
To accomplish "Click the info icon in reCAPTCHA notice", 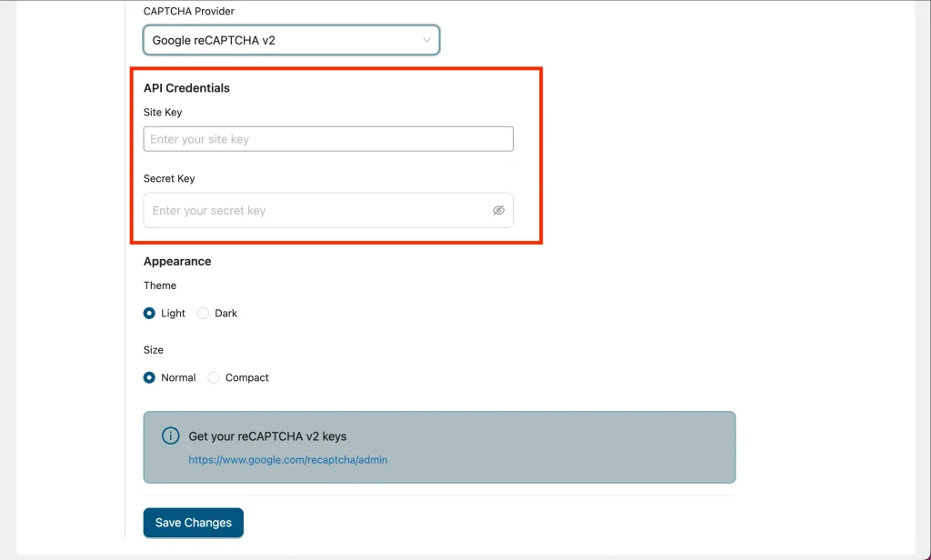I will tap(170, 436).
